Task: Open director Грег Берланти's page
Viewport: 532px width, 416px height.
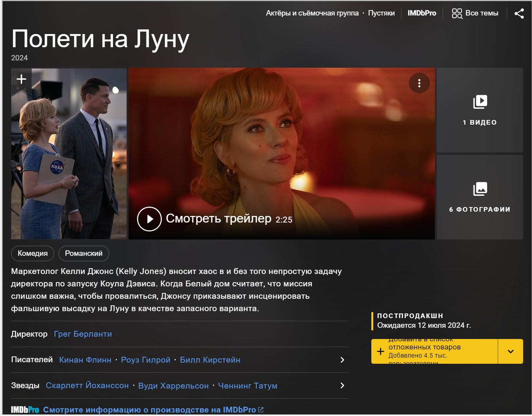Action: pyautogui.click(x=83, y=334)
